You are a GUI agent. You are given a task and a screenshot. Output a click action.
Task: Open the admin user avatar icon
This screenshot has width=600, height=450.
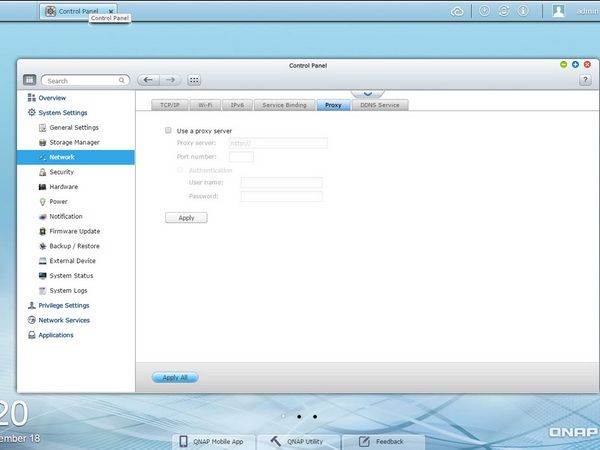click(559, 11)
